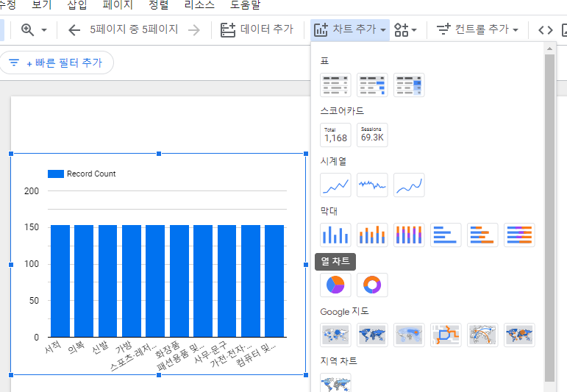The image size is (567, 392).
Task: Pick the smoothed time series chart
Action: pyautogui.click(x=409, y=185)
